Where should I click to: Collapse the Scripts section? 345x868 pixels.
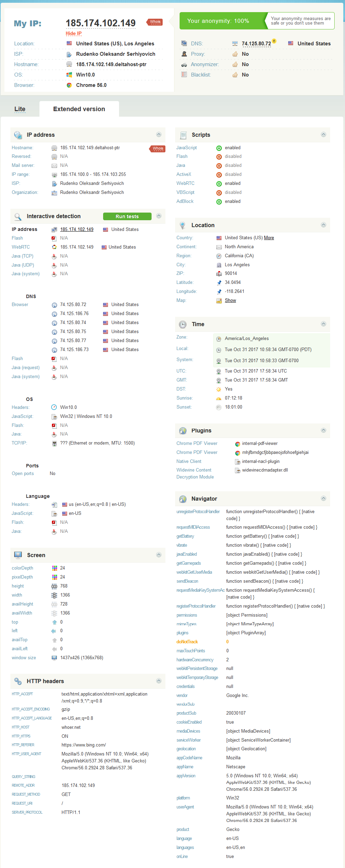pos(324,134)
